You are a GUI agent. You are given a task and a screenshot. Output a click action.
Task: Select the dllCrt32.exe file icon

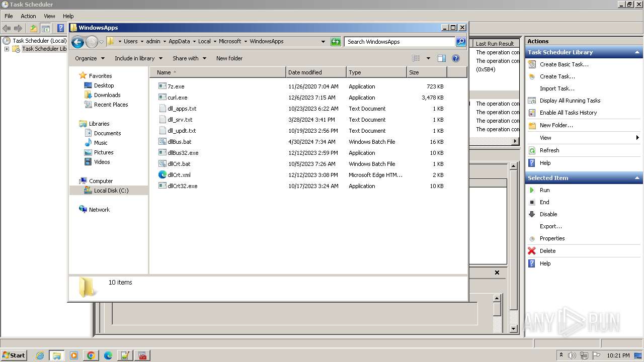[162, 186]
